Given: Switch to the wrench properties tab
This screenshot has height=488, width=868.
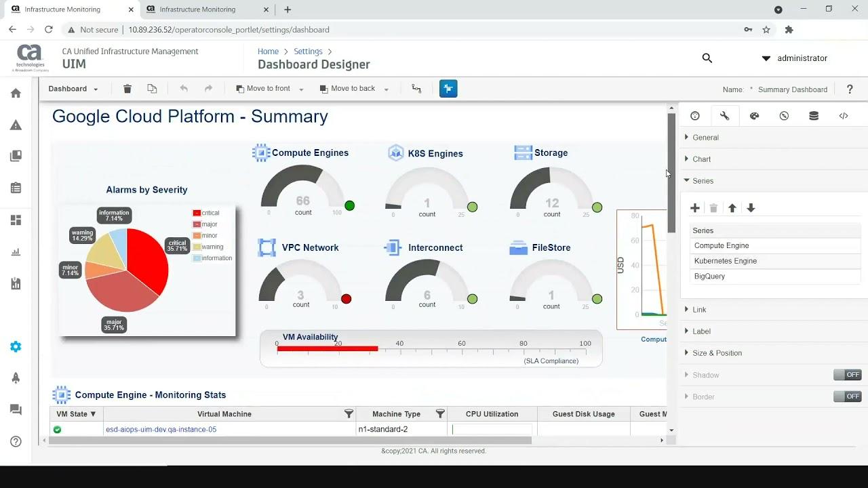Looking at the screenshot, I should pyautogui.click(x=724, y=116).
